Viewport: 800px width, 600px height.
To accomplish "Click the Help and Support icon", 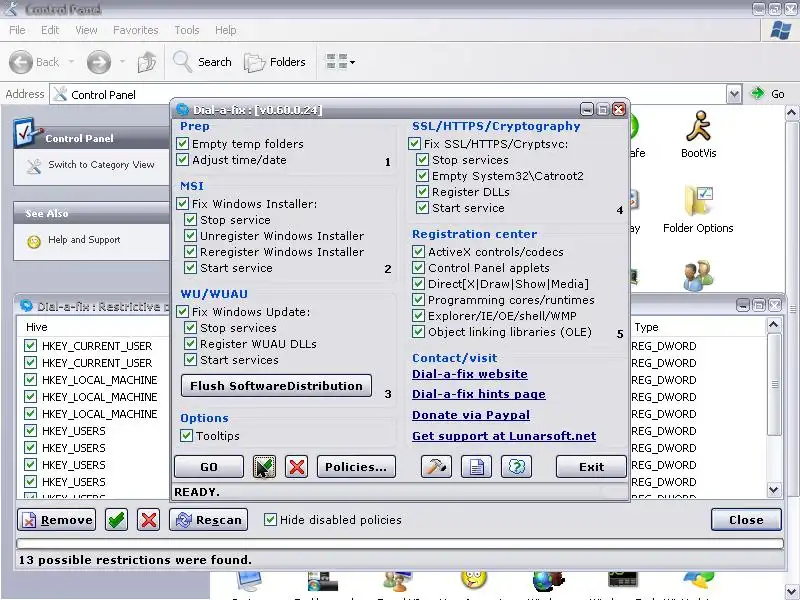I will tap(34, 241).
